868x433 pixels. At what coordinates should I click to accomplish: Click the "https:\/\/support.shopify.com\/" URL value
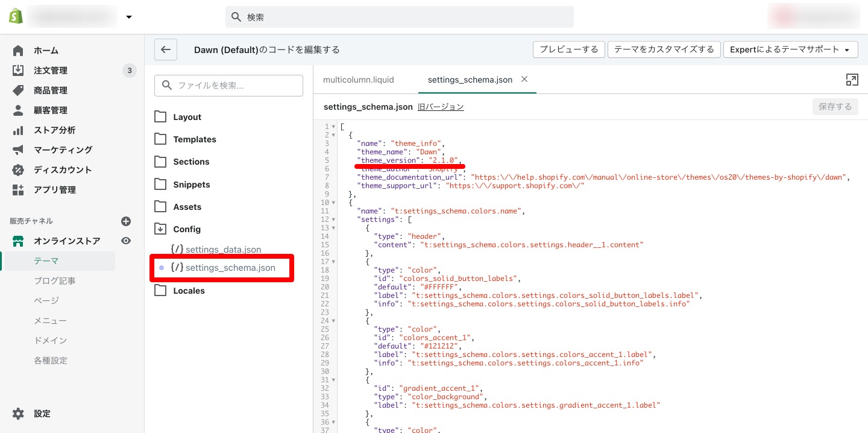coord(515,186)
